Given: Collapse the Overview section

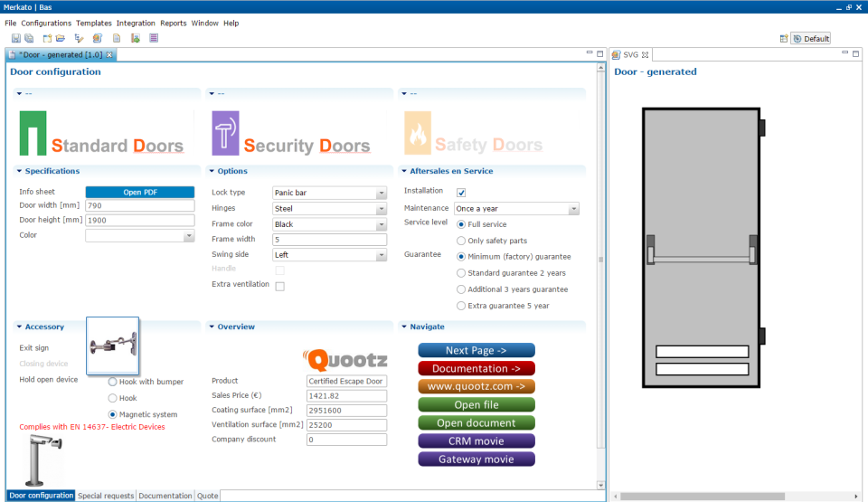Looking at the screenshot, I should pyautogui.click(x=212, y=327).
